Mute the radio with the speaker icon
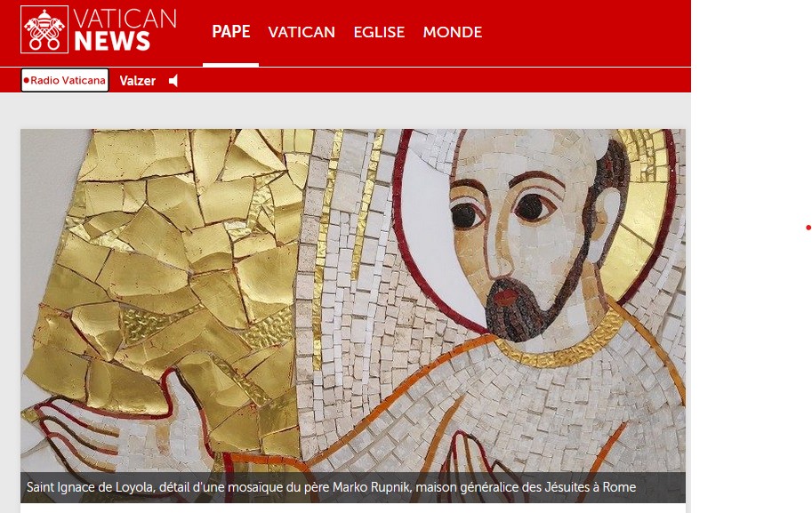The image size is (812, 513). (x=173, y=81)
